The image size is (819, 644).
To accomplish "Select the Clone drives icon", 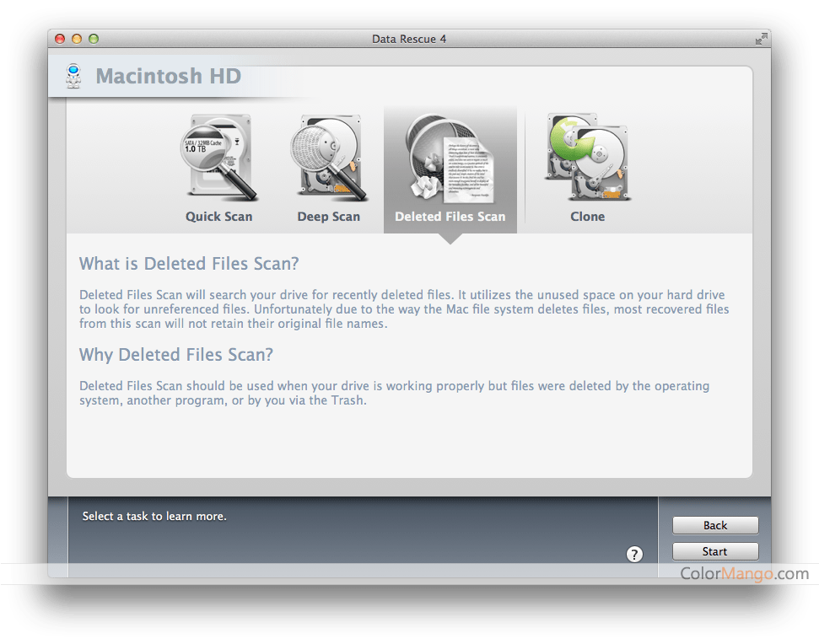I will tap(587, 158).
